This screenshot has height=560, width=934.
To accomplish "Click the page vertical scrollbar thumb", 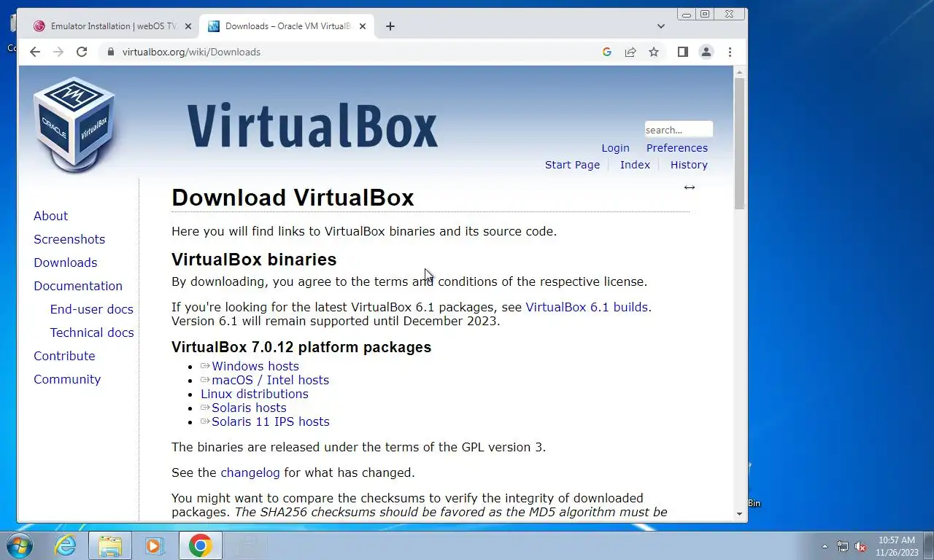I will pyautogui.click(x=739, y=144).
